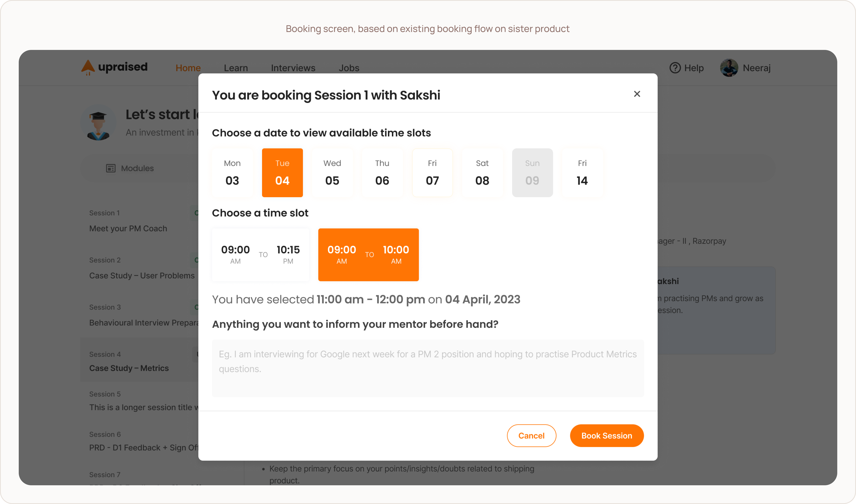Click the Modules list icon
Viewport: 856px width, 504px height.
[x=111, y=169]
